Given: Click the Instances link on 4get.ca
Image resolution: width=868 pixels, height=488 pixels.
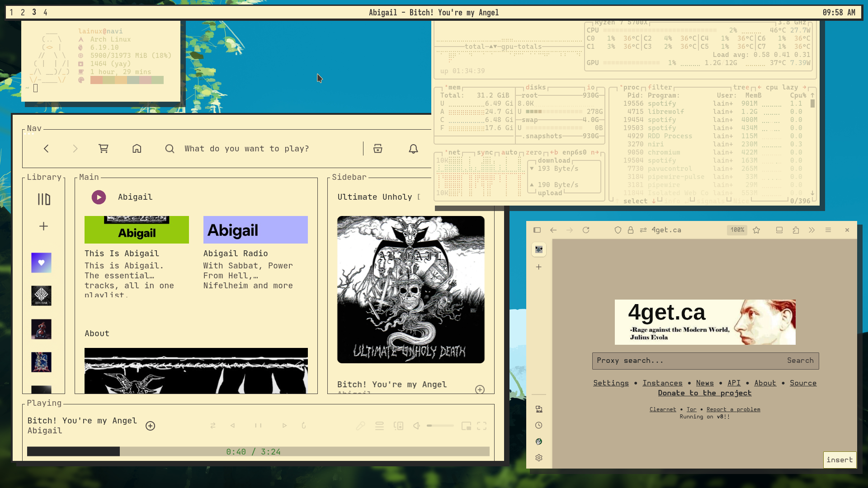Looking at the screenshot, I should [662, 383].
